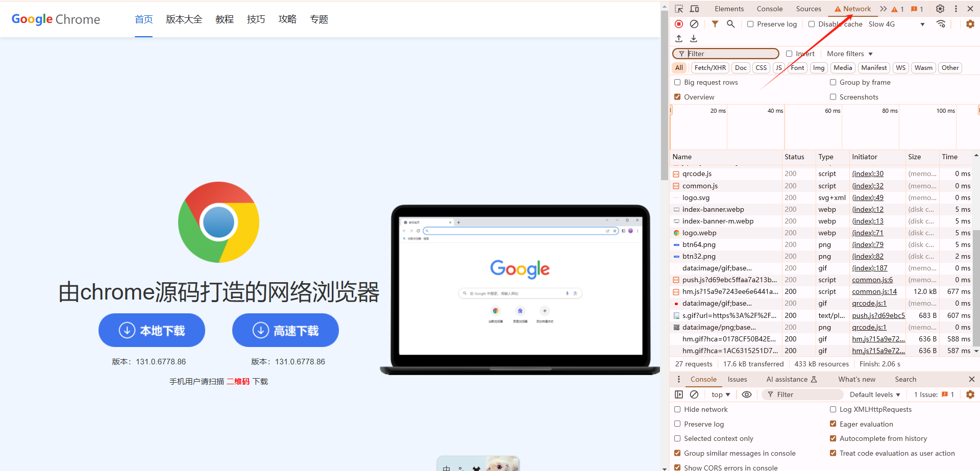The image size is (980, 471).
Task: Open the Slow 4G throttling dropdown
Action: click(x=896, y=24)
